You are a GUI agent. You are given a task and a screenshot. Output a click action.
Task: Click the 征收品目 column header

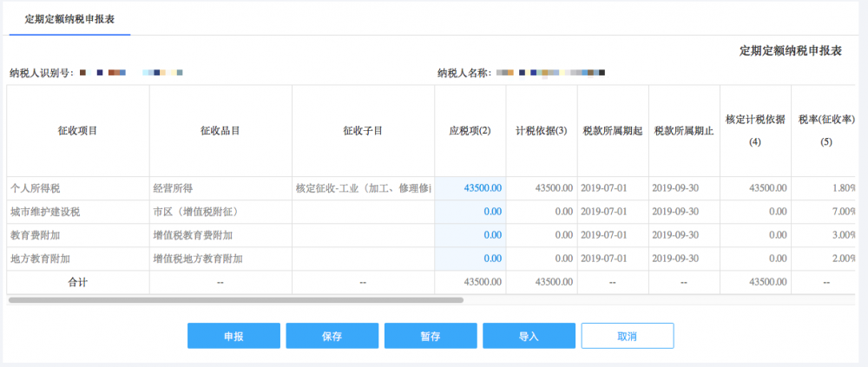pos(220,131)
